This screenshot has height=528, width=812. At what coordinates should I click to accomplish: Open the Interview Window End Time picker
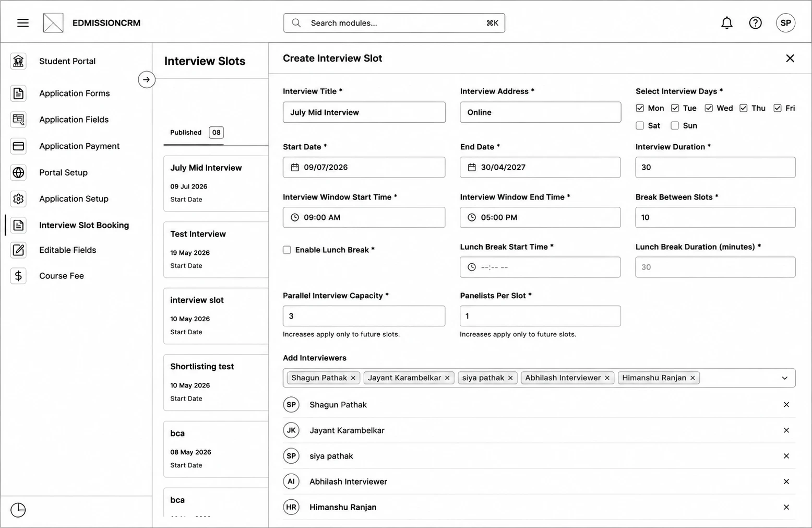pos(472,217)
